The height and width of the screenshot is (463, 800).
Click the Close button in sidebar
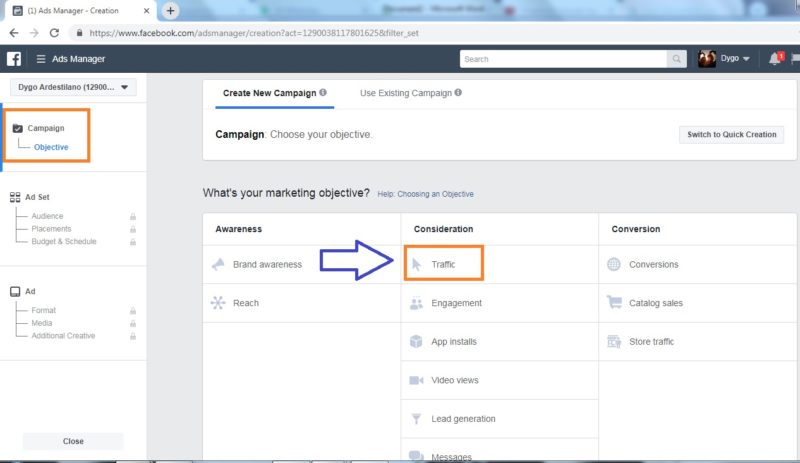(73, 441)
